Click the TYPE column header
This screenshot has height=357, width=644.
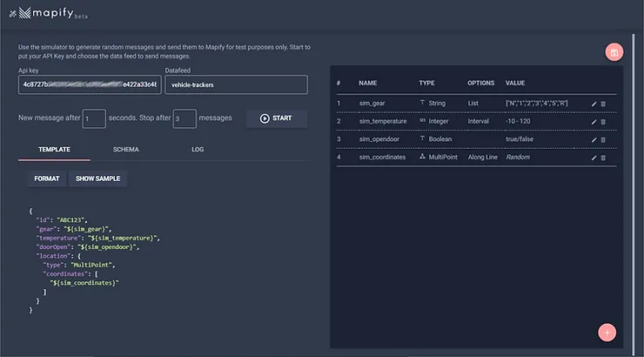[x=426, y=83]
